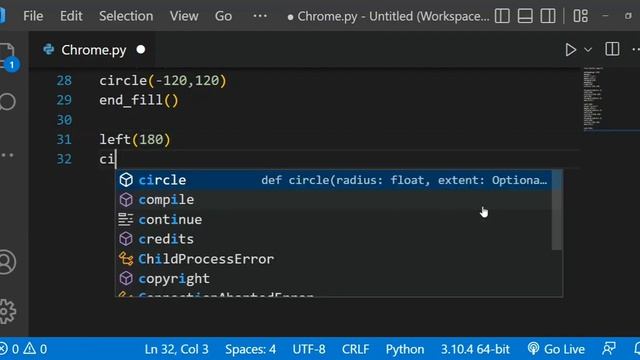Open the Edit menu

tap(71, 16)
